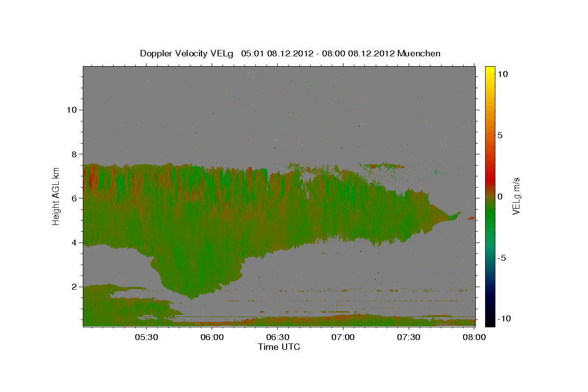Click the dark bottom of the colorbar
The width and height of the screenshot is (588, 392).
[x=490, y=318]
